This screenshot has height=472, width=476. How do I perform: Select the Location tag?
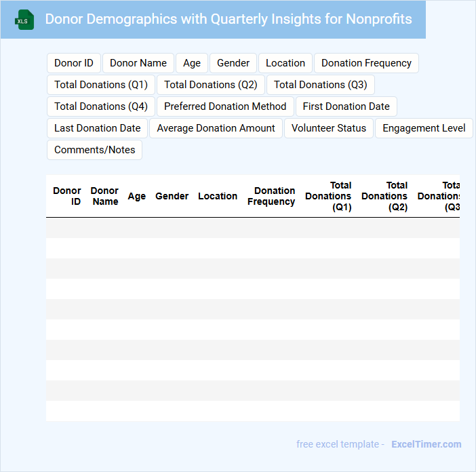click(285, 63)
